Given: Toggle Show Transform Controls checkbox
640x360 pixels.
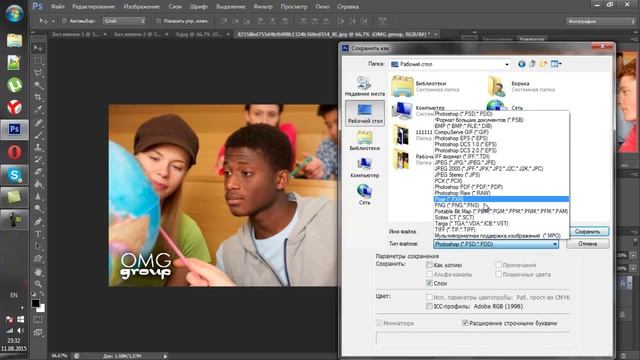Looking at the screenshot, I should (x=158, y=21).
